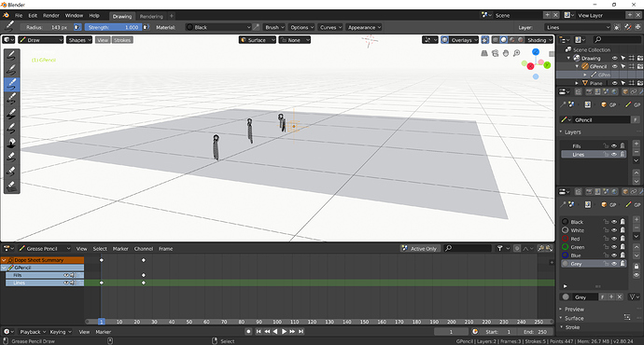Switch to wireframe viewport shading mode
Screen dimensions: 644x345
pos(496,40)
